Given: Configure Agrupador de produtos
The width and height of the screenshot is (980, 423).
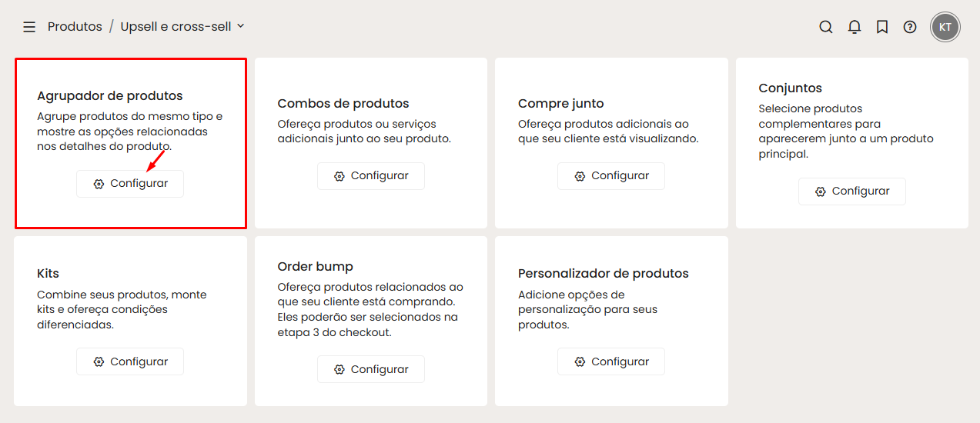Looking at the screenshot, I should (x=130, y=184).
